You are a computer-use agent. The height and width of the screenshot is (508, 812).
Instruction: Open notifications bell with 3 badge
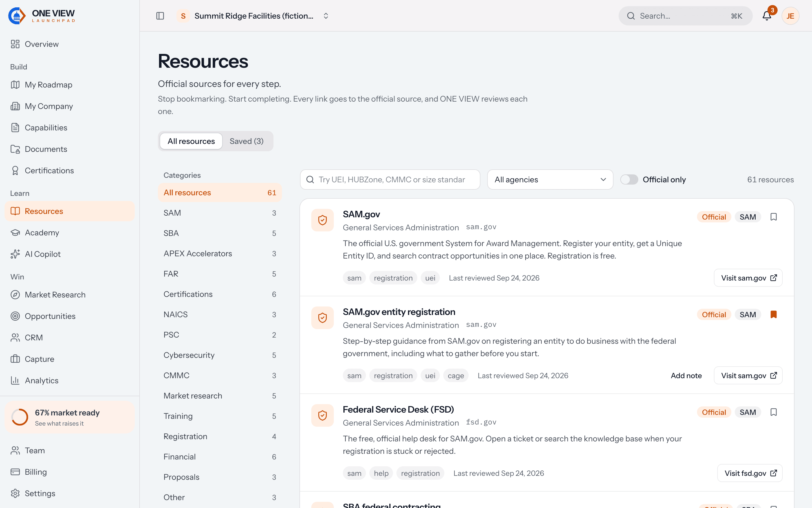point(767,16)
